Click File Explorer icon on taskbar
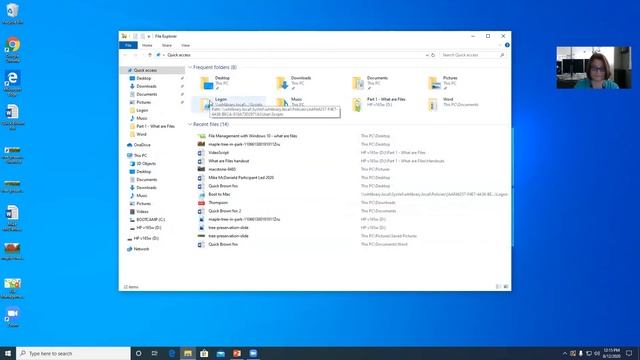640x360 pixels. click(x=188, y=353)
